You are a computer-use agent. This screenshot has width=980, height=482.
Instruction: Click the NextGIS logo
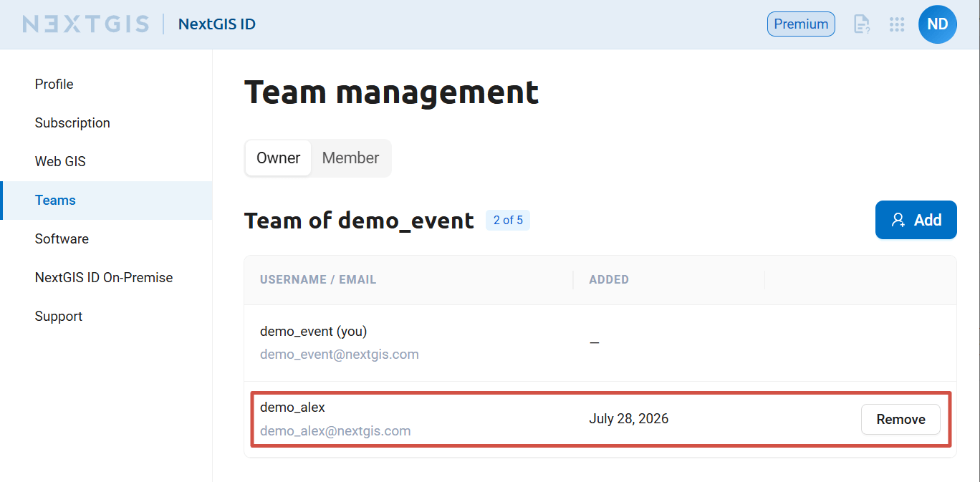(x=86, y=24)
